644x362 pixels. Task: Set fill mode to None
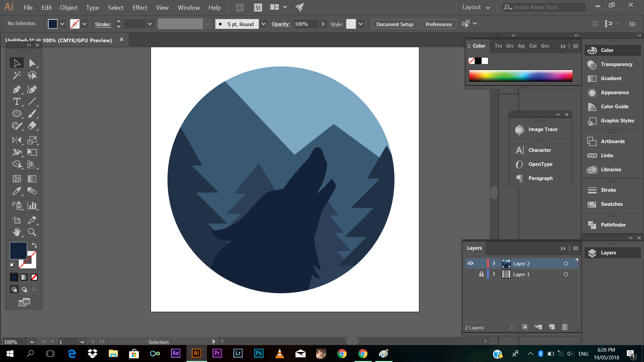click(x=34, y=277)
